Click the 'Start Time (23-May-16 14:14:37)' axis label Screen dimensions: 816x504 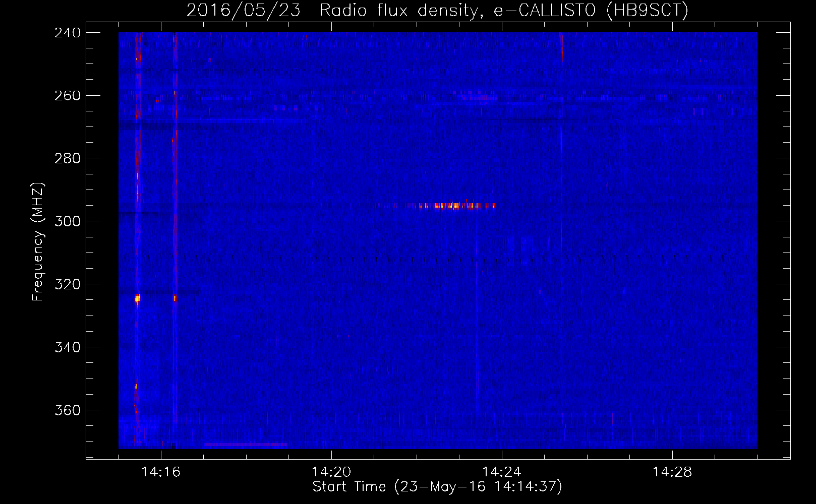tap(437, 487)
